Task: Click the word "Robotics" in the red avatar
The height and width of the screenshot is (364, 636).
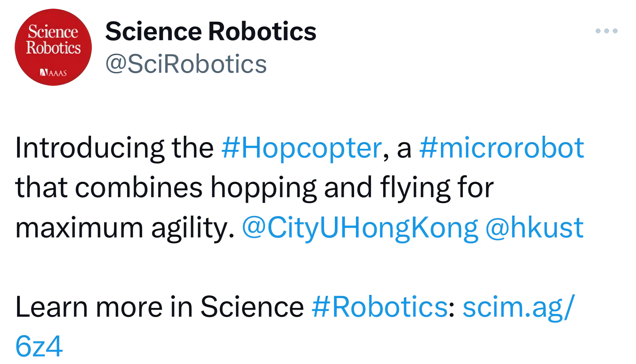Action: pos(53,48)
